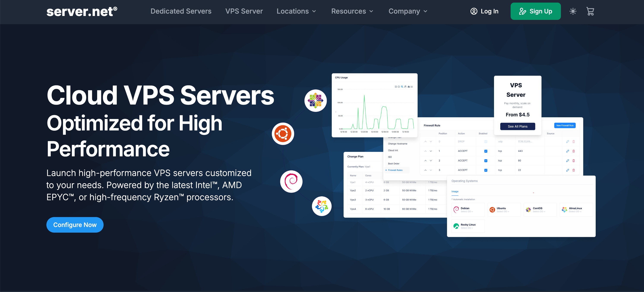Click the chart home reset icon
The image size is (644, 292).
409,87
